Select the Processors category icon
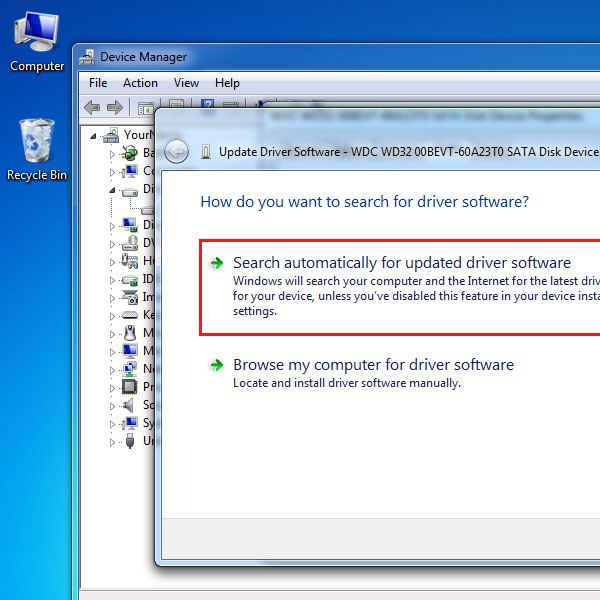The width and height of the screenshot is (600, 600). pyautogui.click(x=129, y=387)
